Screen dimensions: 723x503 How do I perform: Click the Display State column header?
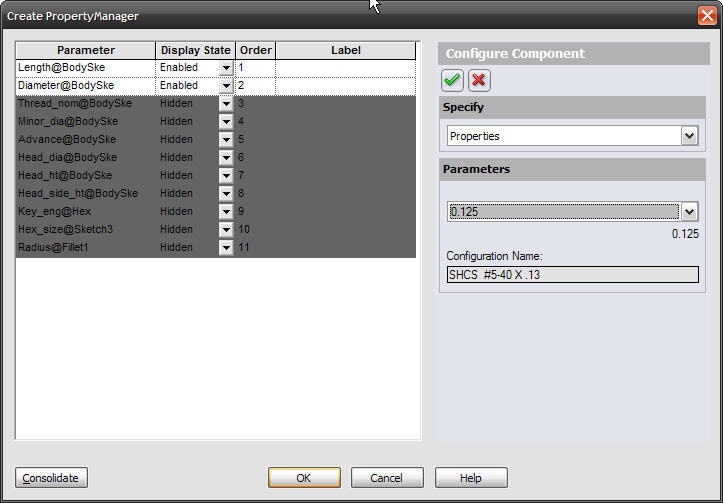196,50
